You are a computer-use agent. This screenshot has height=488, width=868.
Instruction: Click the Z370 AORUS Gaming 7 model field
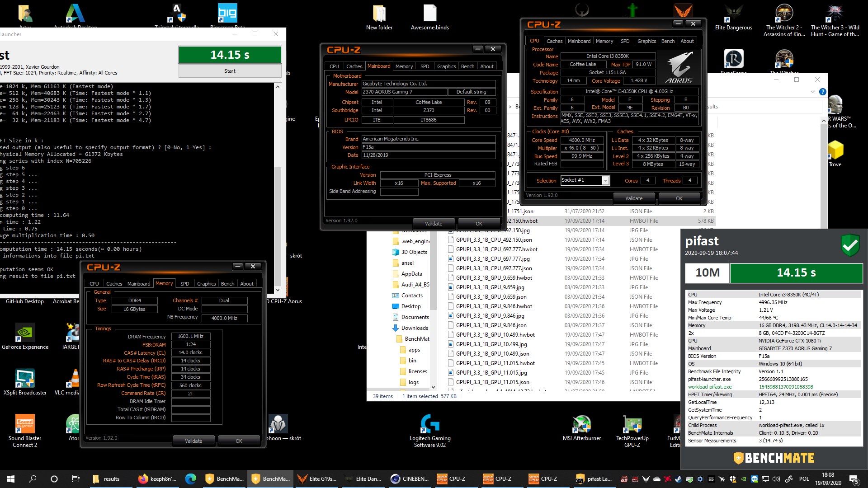pos(404,92)
